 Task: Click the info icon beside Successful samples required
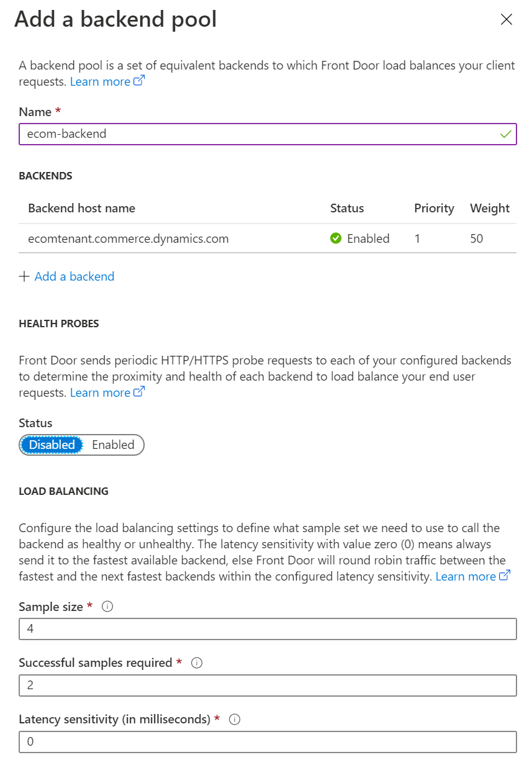click(196, 663)
